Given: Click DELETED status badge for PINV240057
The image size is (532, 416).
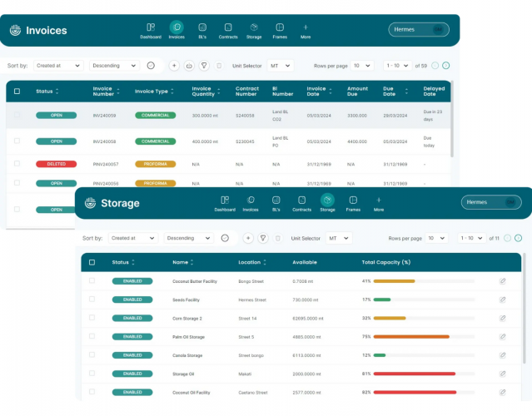Looking at the screenshot, I should point(57,164).
